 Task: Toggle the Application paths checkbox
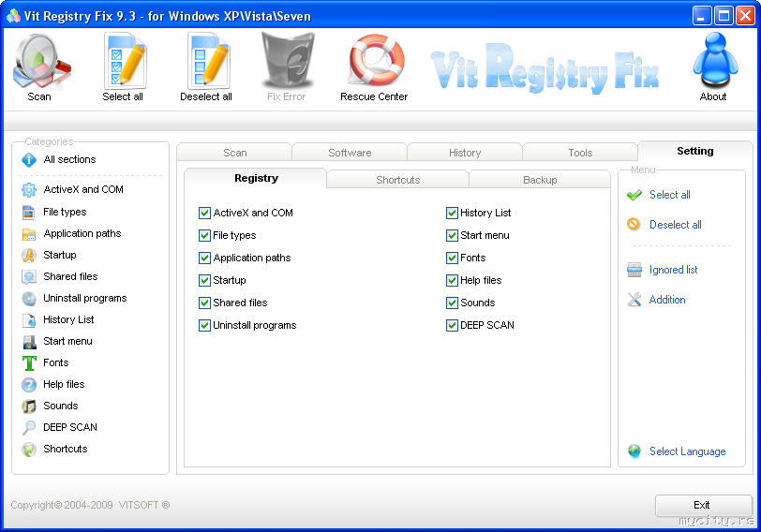tap(204, 258)
